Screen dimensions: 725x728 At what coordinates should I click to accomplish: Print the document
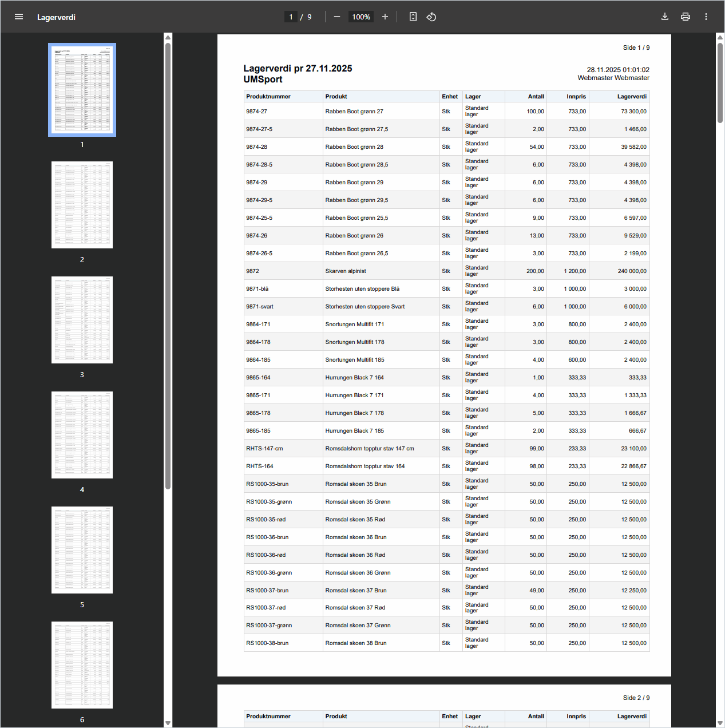point(686,17)
